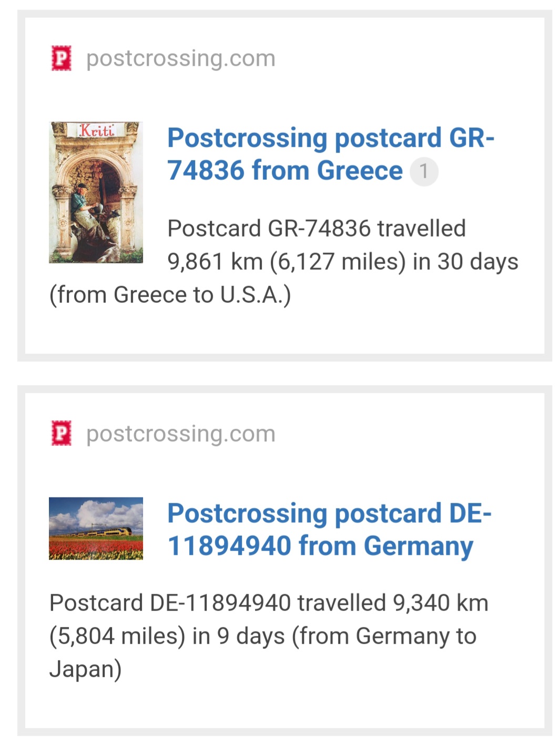
Task: Click '(from Greece to U.S.A.)' text
Action: click(x=170, y=295)
